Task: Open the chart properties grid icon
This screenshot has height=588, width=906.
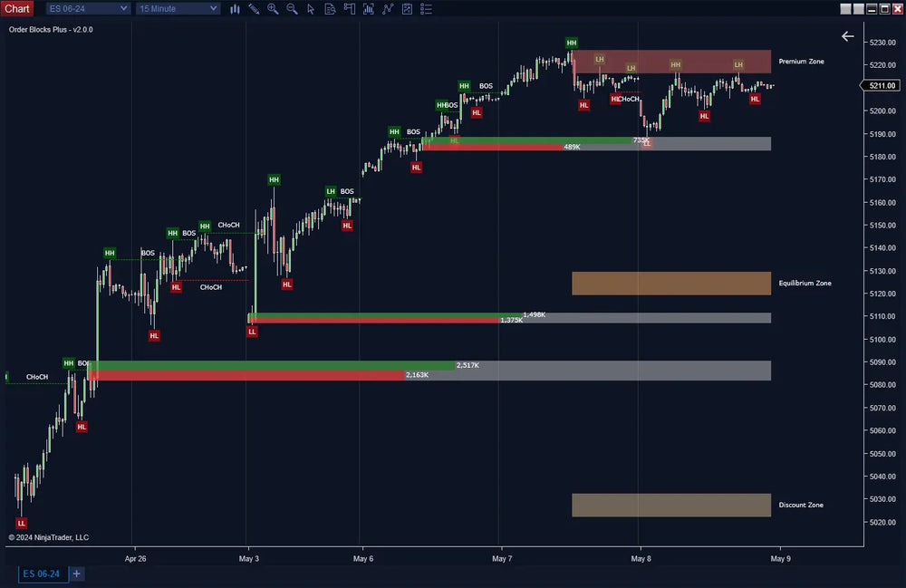Action: coord(407,9)
